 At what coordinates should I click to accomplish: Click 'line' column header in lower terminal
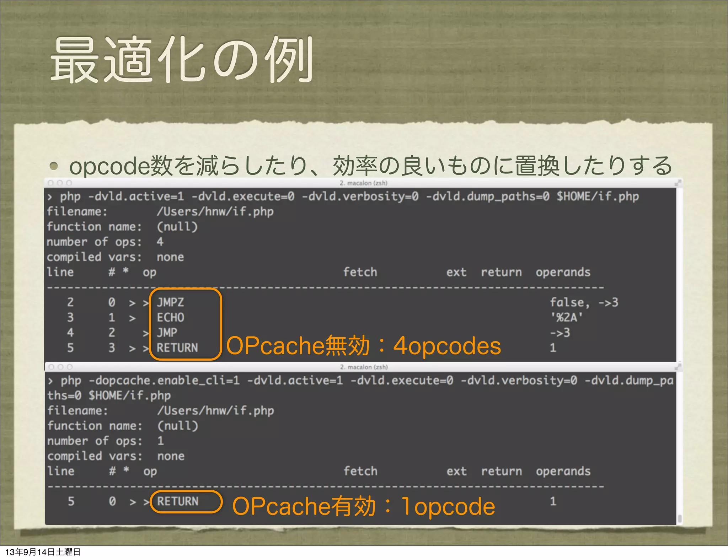(x=61, y=471)
